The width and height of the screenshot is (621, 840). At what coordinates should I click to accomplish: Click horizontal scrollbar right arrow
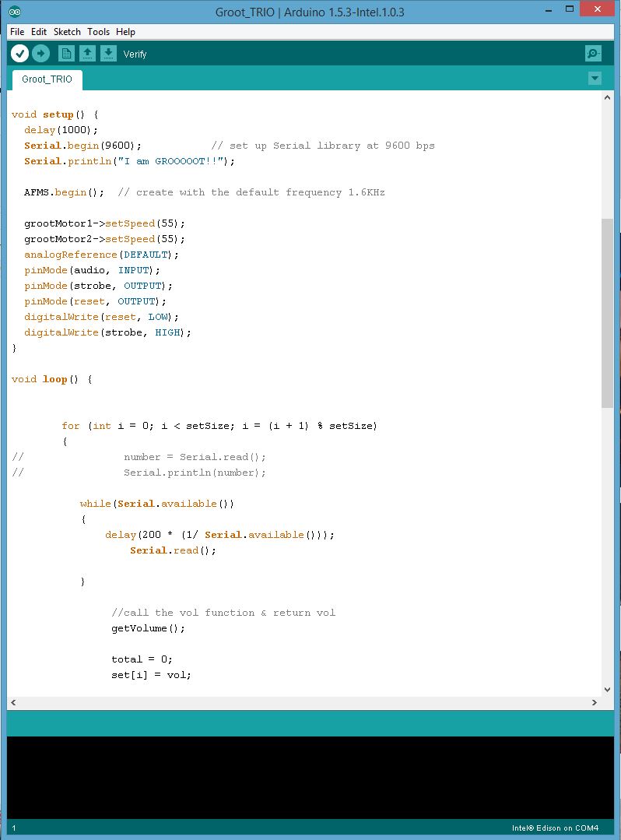tap(595, 702)
